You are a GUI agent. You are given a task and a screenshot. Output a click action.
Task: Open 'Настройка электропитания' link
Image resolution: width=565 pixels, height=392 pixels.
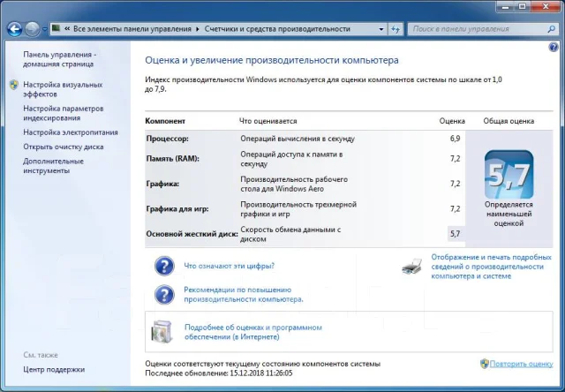[71, 132]
